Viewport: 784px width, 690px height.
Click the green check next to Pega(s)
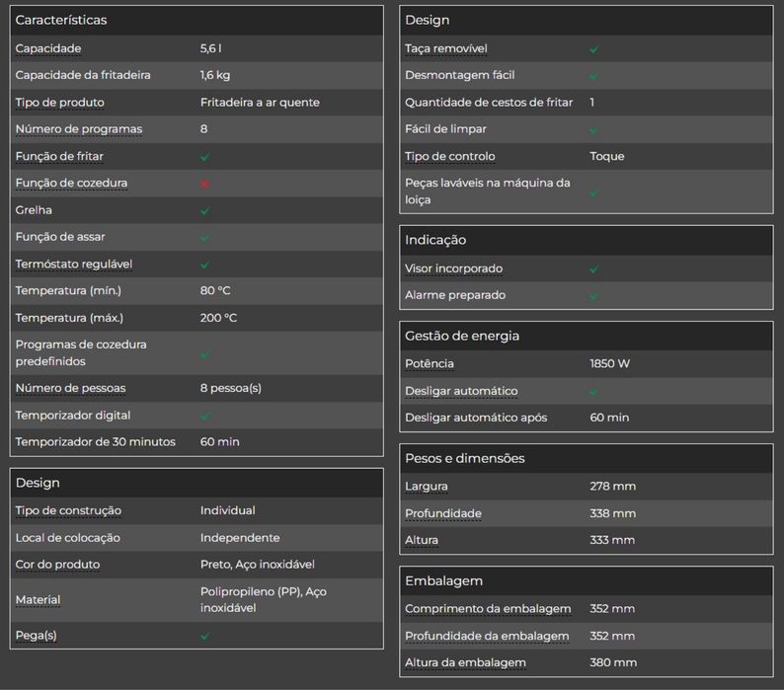pos(205,636)
